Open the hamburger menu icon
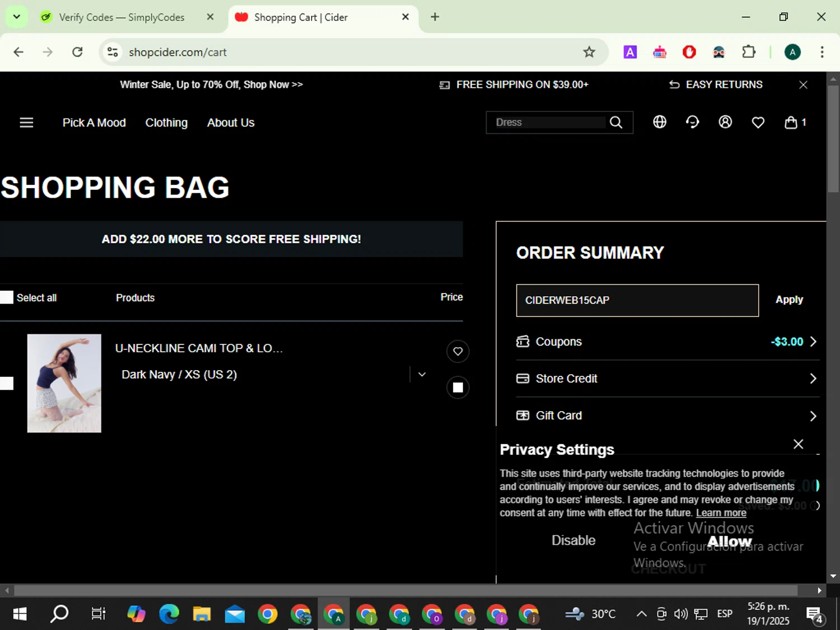Viewport: 840px width, 630px height. [26, 123]
